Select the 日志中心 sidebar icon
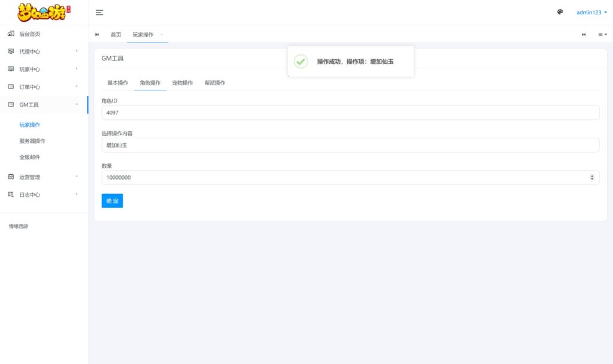The image size is (613, 364). [x=10, y=195]
